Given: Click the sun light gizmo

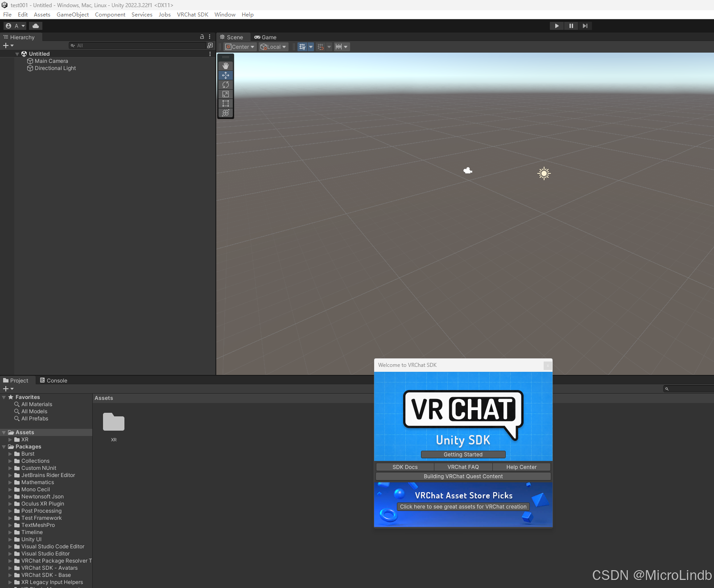Looking at the screenshot, I should pos(544,173).
